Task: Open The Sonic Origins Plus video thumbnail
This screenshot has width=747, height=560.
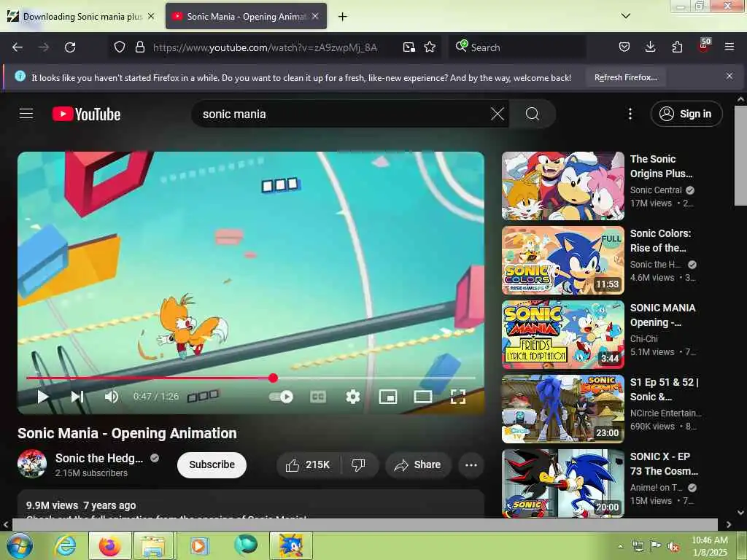Action: coord(562,186)
